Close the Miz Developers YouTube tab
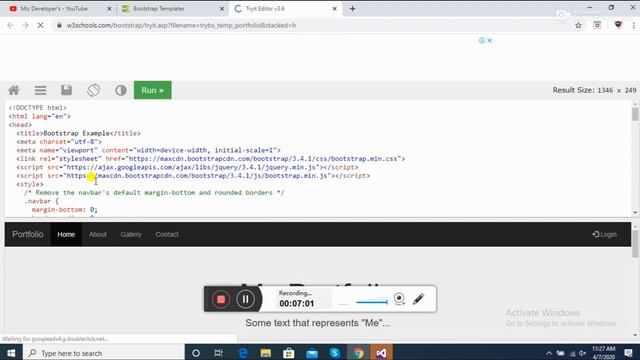Image resolution: width=640 pixels, height=360 pixels. point(109,9)
